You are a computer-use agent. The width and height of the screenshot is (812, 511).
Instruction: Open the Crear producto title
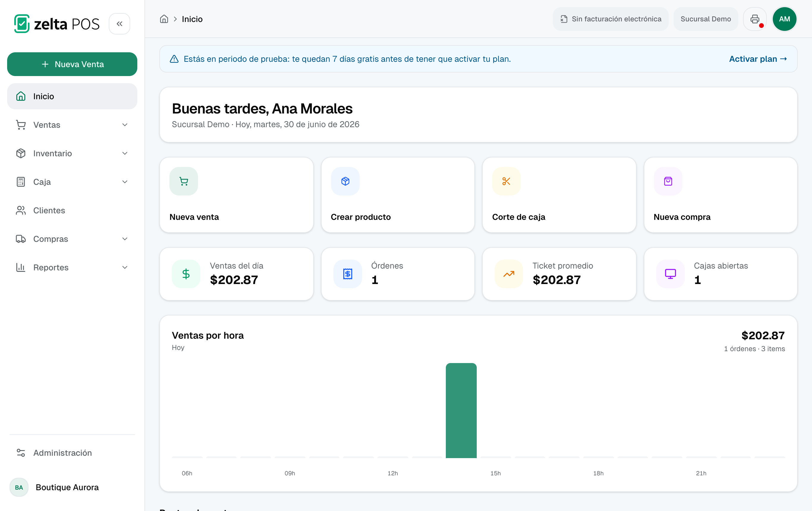(x=361, y=217)
